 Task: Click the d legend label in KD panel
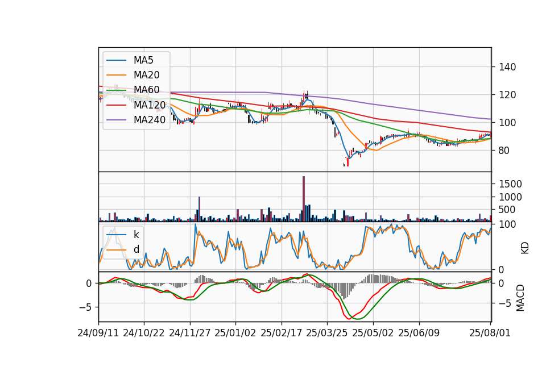[x=136, y=249]
